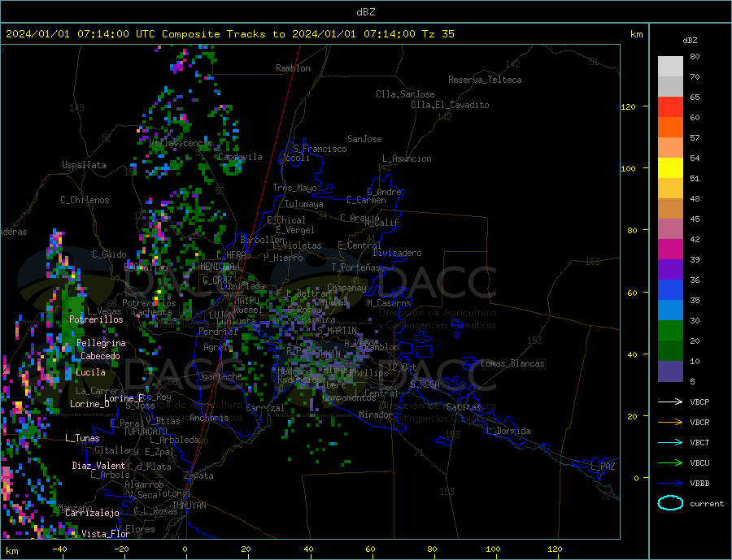Select the magenta swatch below 42 dBZ
The width and height of the screenshot is (732, 560).
pyautogui.click(x=670, y=250)
